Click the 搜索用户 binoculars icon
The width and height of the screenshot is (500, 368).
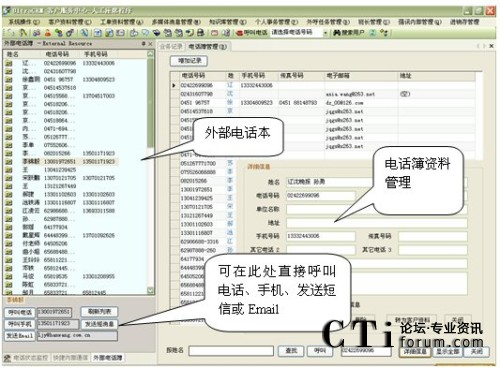pos(337,33)
